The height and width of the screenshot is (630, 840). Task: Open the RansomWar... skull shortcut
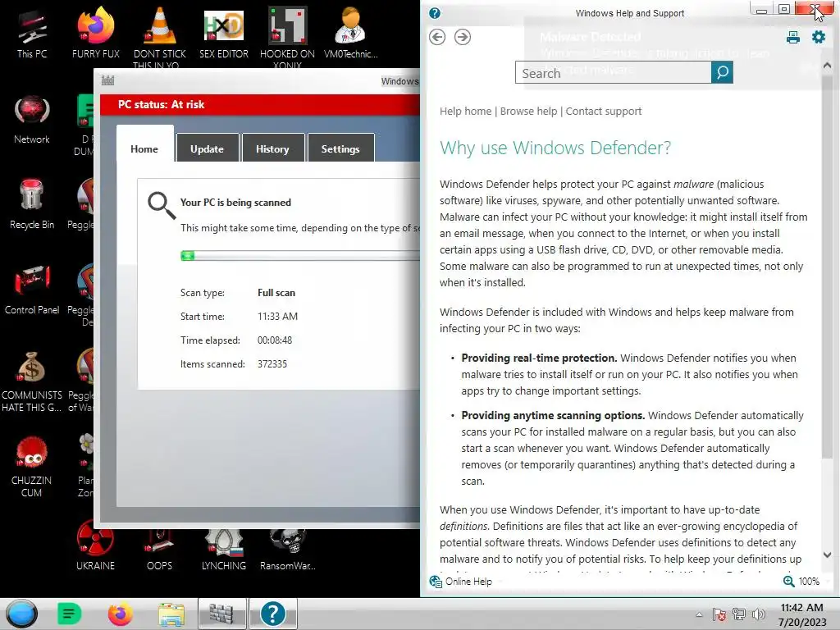point(287,547)
